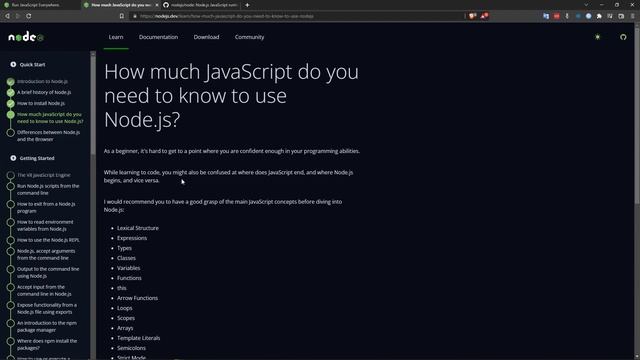Open the browser wallet icon
This screenshot has width=640, height=360.
621,16
